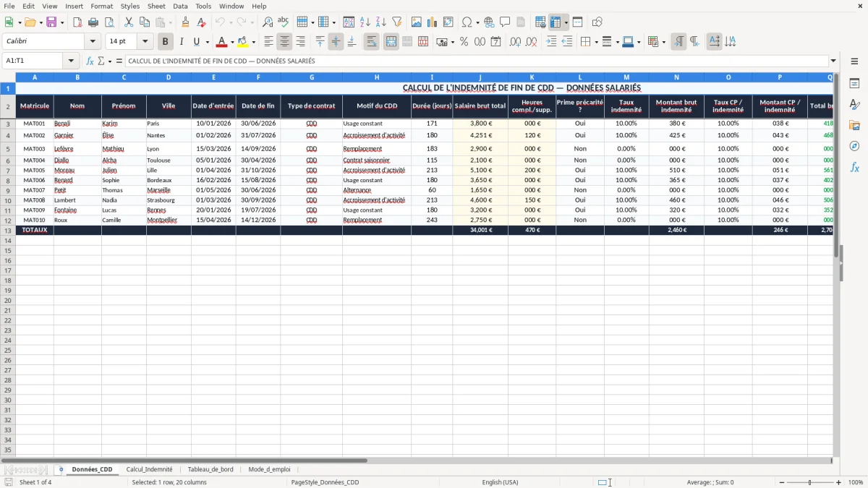Screen dimensions: 868x488
Task: Open the Font Name dropdown arrow
Action: 93,42
